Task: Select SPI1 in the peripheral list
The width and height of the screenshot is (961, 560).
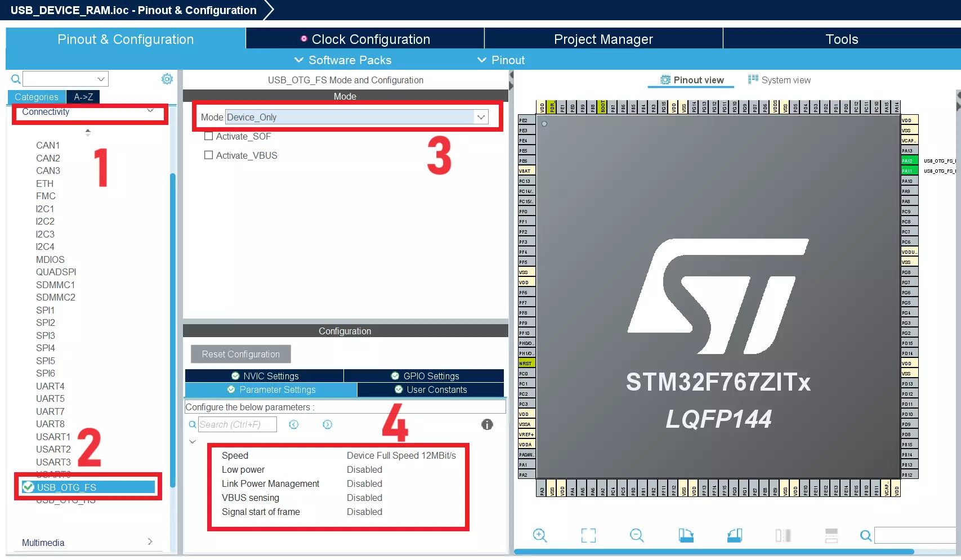Action: tap(45, 310)
